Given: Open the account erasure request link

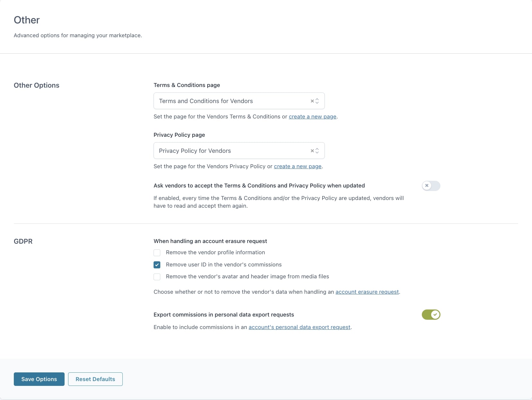Looking at the screenshot, I should click(x=367, y=292).
